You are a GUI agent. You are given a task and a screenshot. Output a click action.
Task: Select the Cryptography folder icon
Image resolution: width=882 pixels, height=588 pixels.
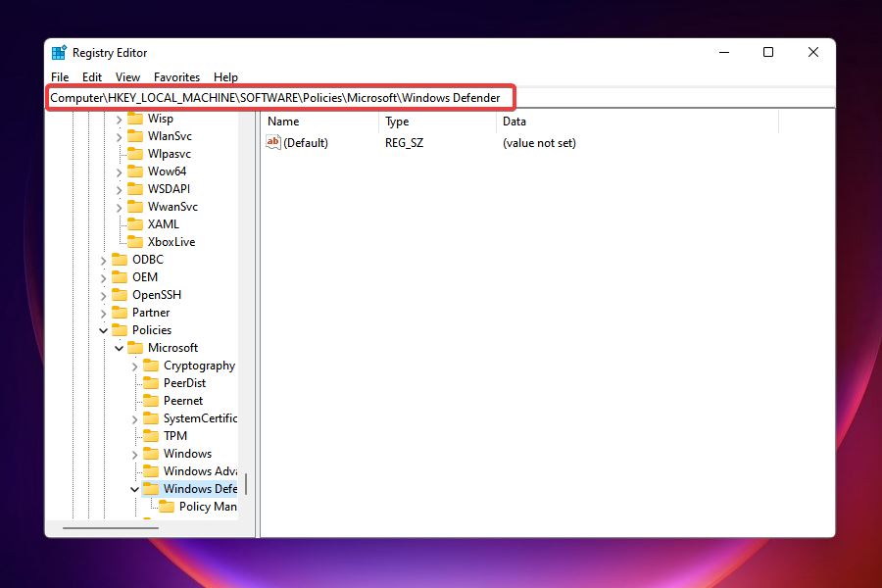tap(152, 365)
